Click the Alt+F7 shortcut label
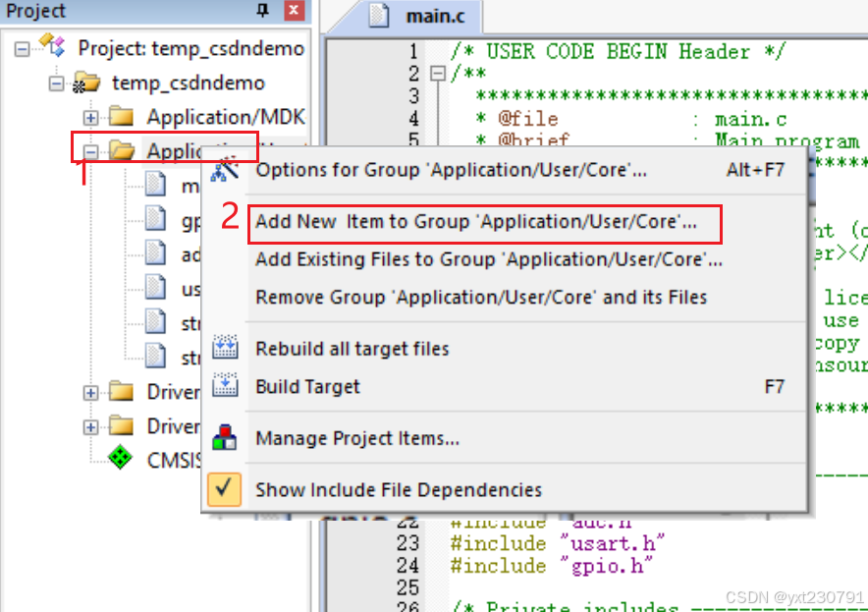 click(756, 170)
